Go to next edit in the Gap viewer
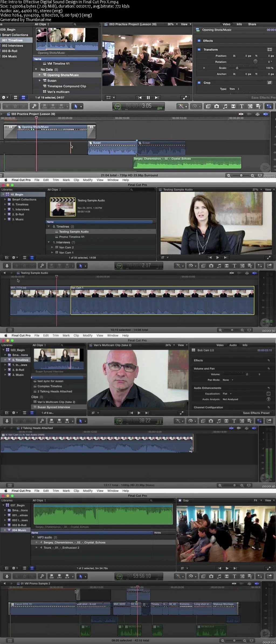Screen dimensions: 276x644 click(x=235, y=568)
